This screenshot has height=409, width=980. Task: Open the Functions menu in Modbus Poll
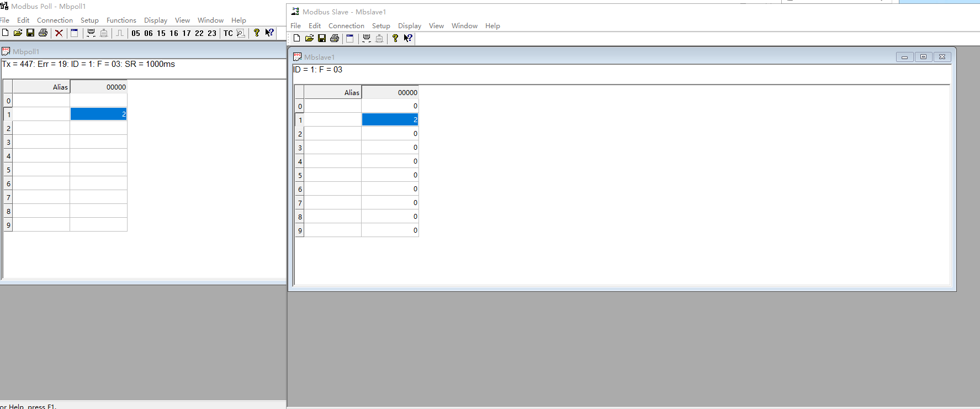(x=121, y=20)
